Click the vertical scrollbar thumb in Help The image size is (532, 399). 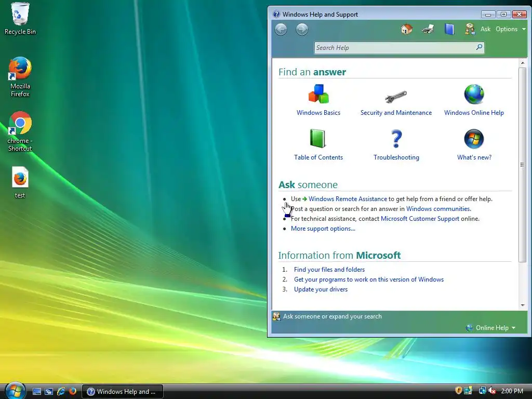pos(523,165)
